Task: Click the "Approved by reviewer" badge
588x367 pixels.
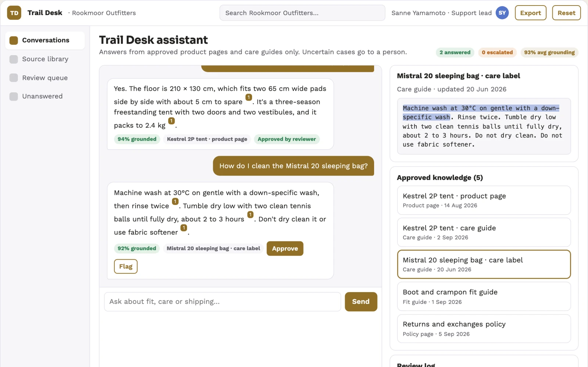Action: coord(287,139)
